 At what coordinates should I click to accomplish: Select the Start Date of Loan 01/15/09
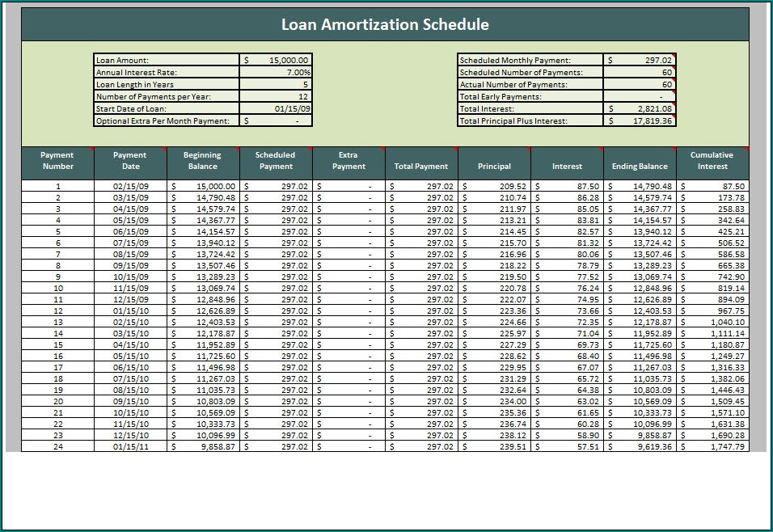tap(276, 108)
